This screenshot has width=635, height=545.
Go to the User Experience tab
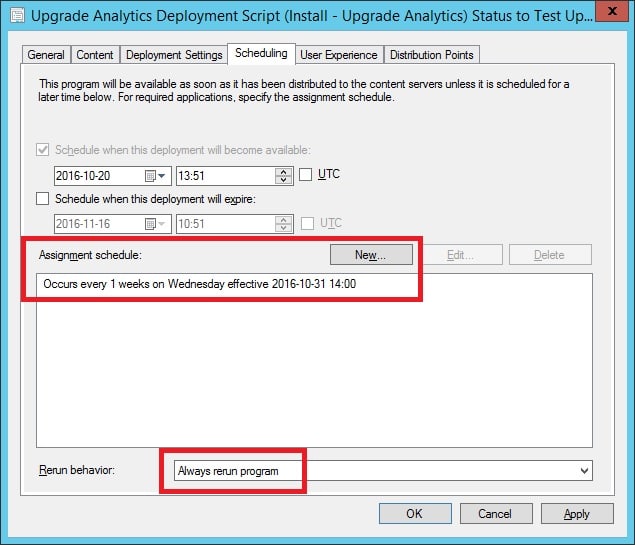[339, 55]
